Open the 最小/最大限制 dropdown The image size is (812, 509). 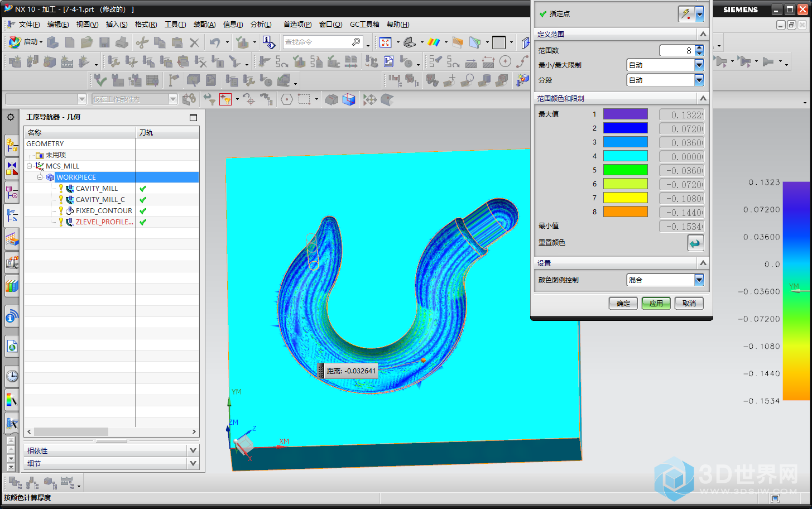pyautogui.click(x=699, y=65)
